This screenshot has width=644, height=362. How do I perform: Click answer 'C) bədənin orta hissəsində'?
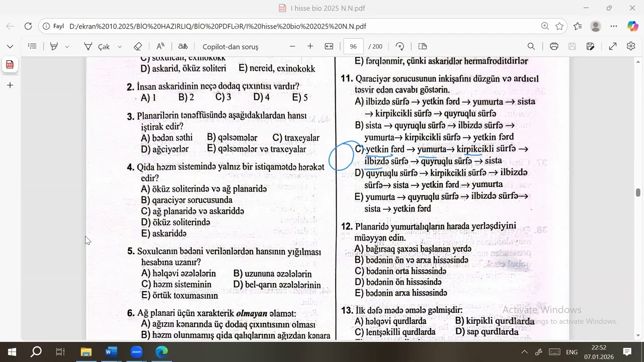[x=400, y=271]
